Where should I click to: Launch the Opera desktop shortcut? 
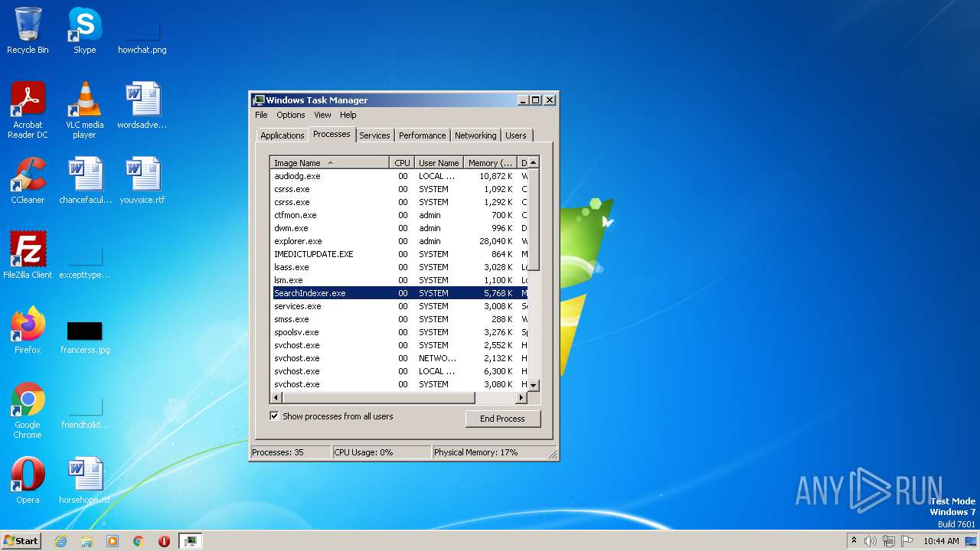tap(28, 481)
